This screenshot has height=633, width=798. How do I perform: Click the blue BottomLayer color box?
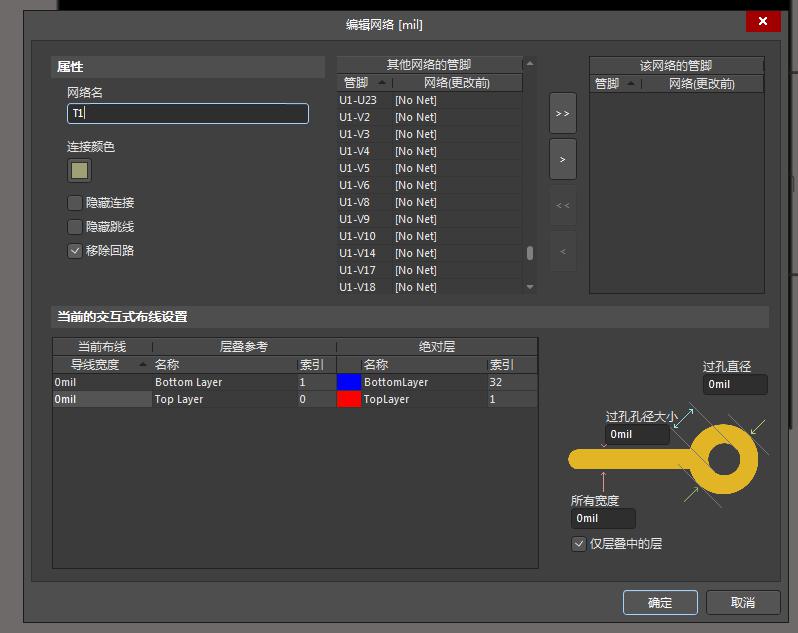[348, 382]
